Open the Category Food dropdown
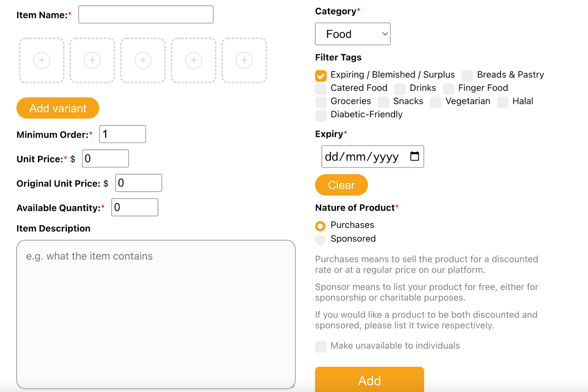This screenshot has width=588, height=392. 352,34
